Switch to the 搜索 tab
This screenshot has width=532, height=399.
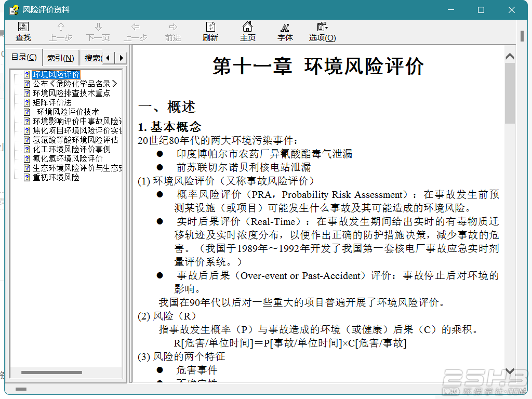pos(92,58)
